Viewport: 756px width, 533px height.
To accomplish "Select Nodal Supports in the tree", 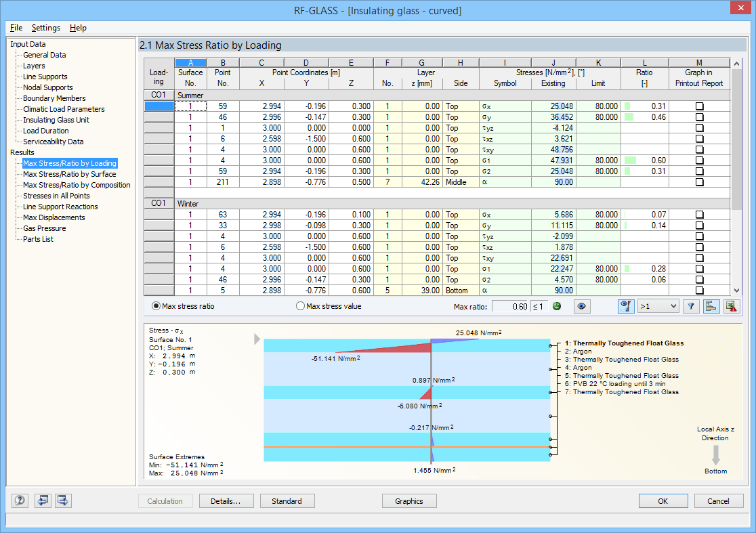I will [x=47, y=88].
